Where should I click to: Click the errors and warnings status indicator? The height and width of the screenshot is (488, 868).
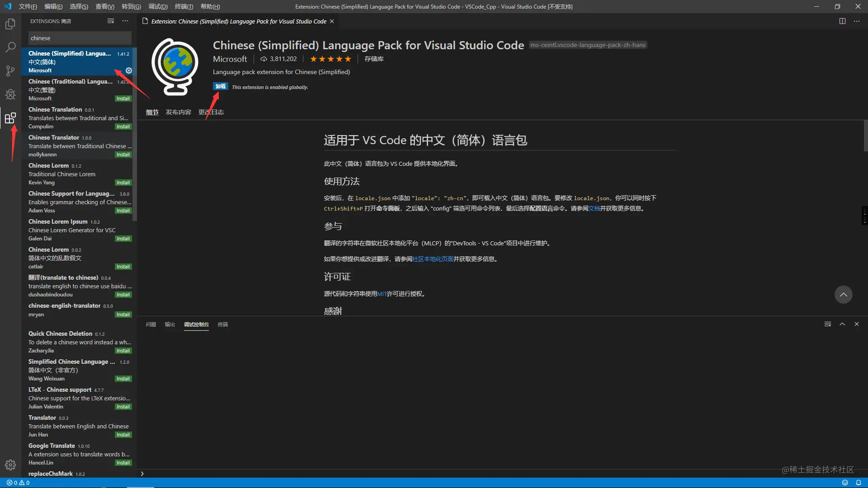coord(18,483)
